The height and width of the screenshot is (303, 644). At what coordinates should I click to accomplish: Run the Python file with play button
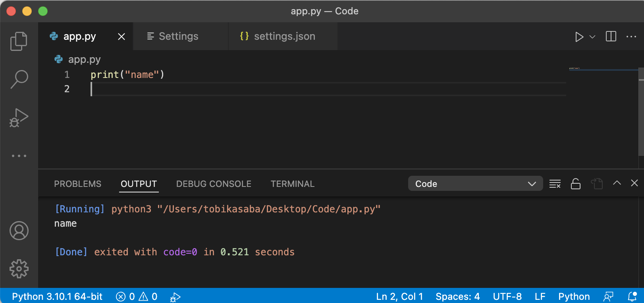pos(579,37)
